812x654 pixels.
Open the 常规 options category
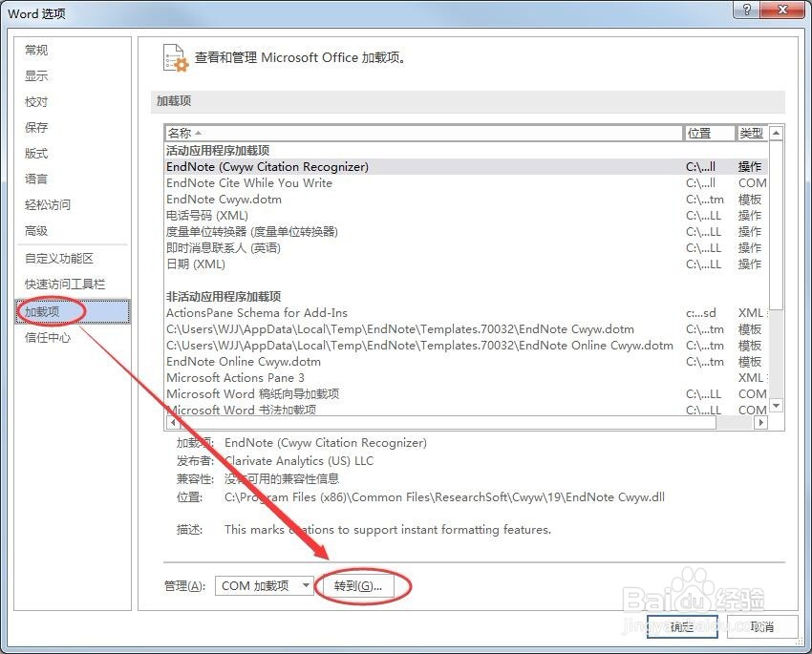[x=36, y=51]
